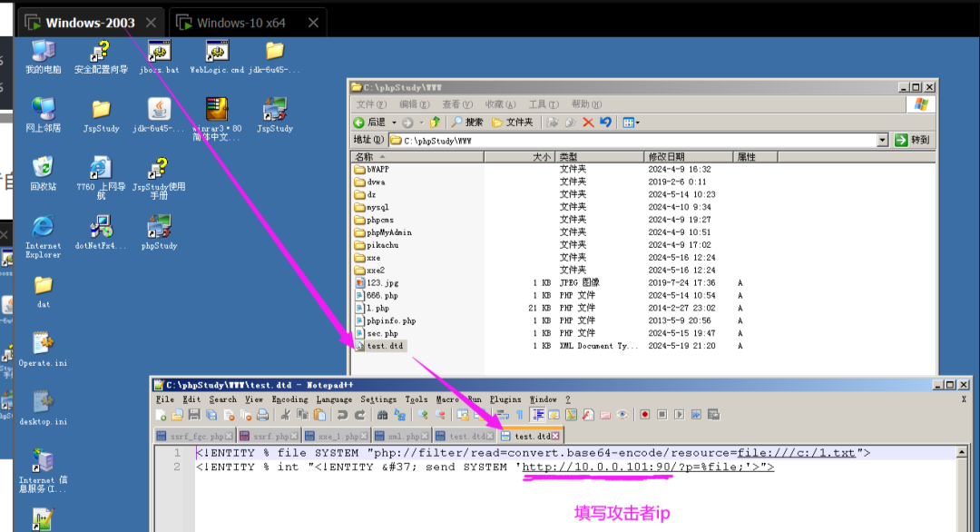
Task: Sort by the 名称 column header
Action: click(416, 157)
